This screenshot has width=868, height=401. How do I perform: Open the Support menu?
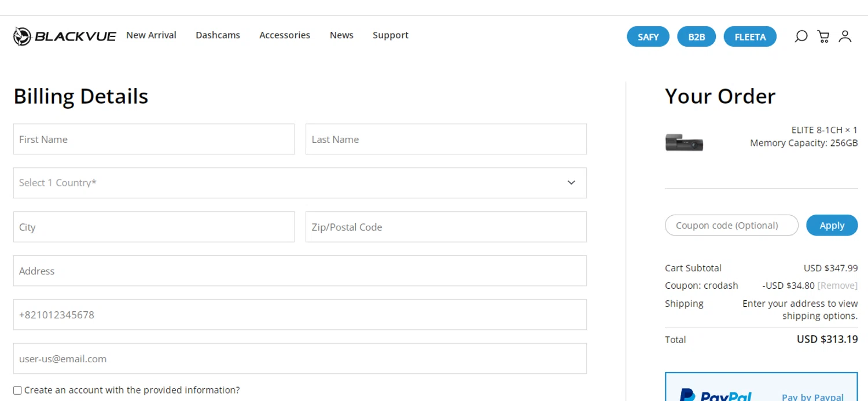[391, 35]
